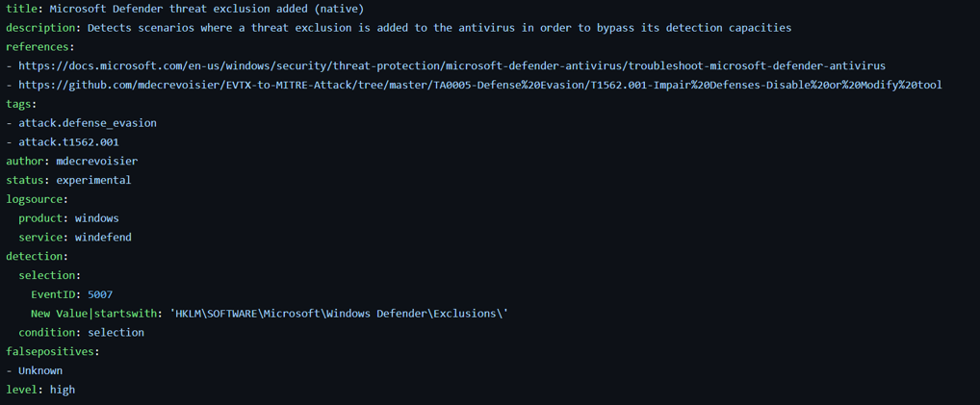Click the 'condition' key
Image resolution: width=980 pixels, height=405 pixels.
pos(49,332)
